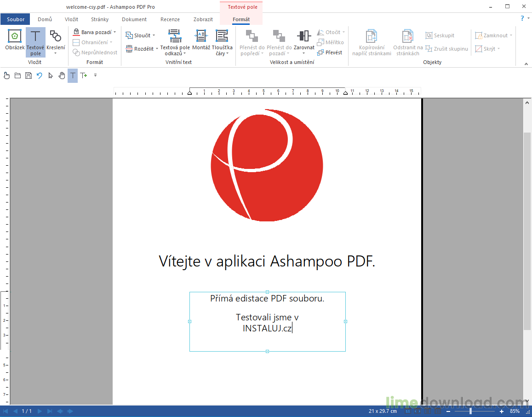The image size is (532, 417).
Task: Open the Obrázek insert tool
Action: 14,41
